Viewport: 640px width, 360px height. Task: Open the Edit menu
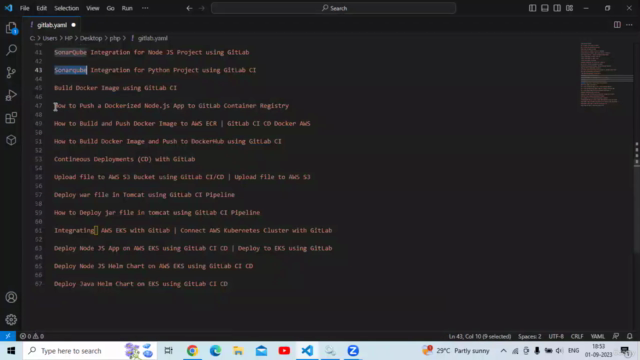click(42, 8)
